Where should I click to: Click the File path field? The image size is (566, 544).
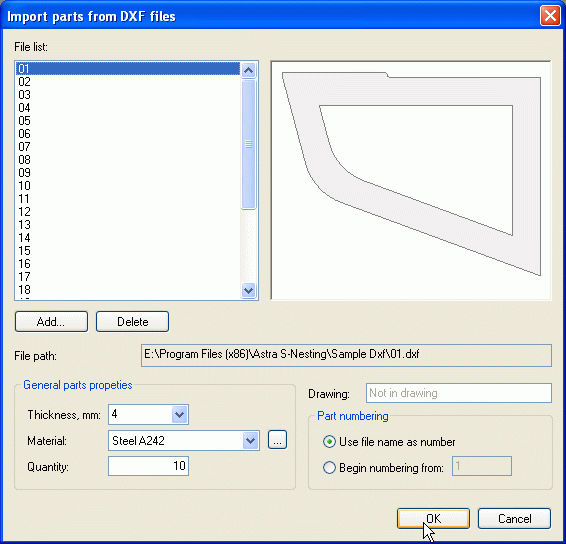(346, 355)
